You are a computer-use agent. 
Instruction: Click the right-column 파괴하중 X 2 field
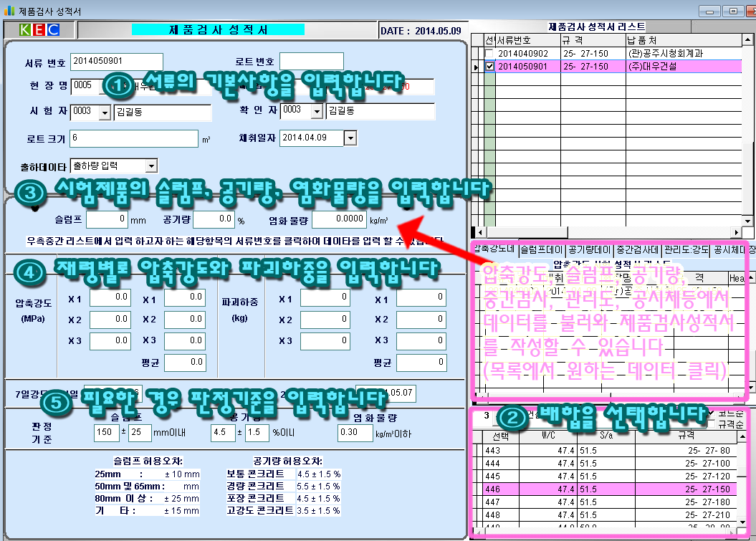click(x=421, y=319)
